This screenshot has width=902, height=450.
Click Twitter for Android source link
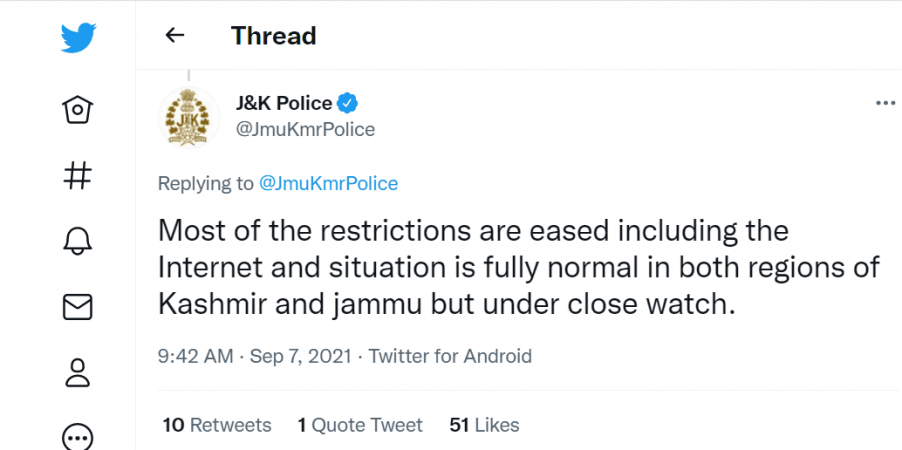tap(450, 356)
